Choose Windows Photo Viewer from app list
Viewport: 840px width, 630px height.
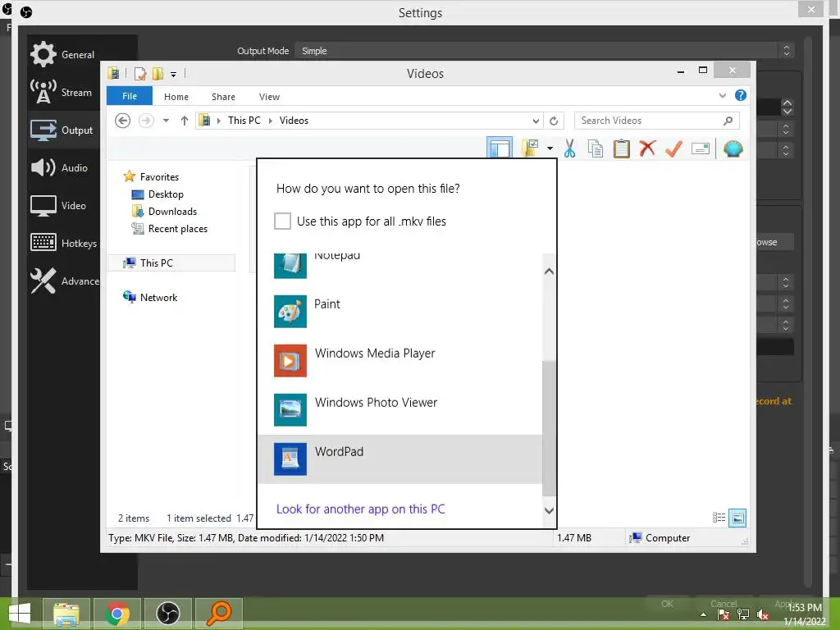pyautogui.click(x=399, y=410)
